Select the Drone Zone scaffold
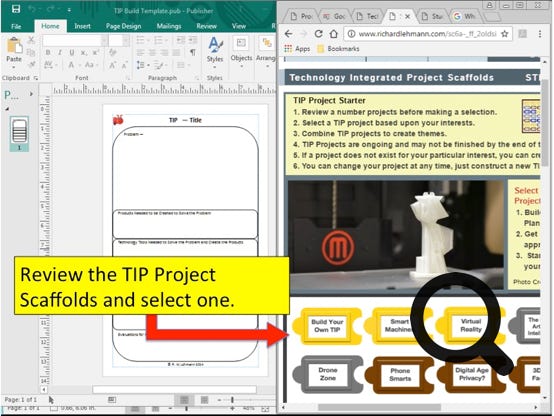Screen dimensions: 554x416 (328, 374)
